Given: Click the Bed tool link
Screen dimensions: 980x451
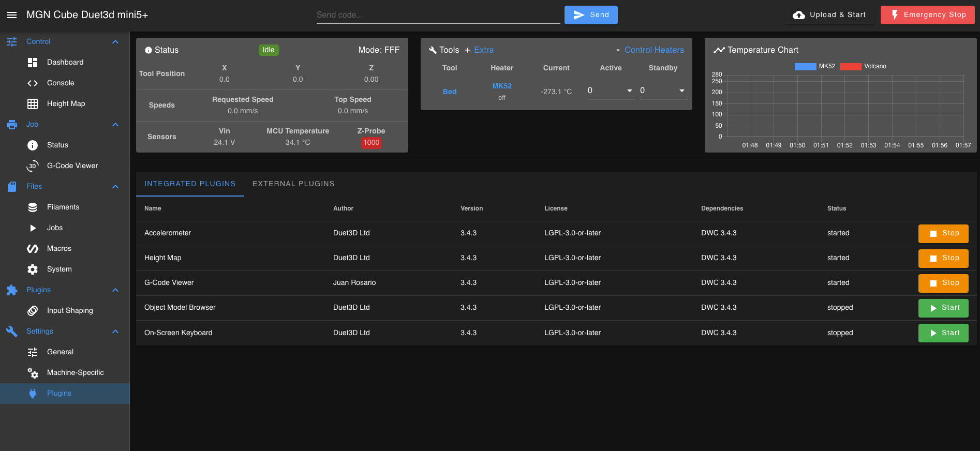Looking at the screenshot, I should 450,92.
